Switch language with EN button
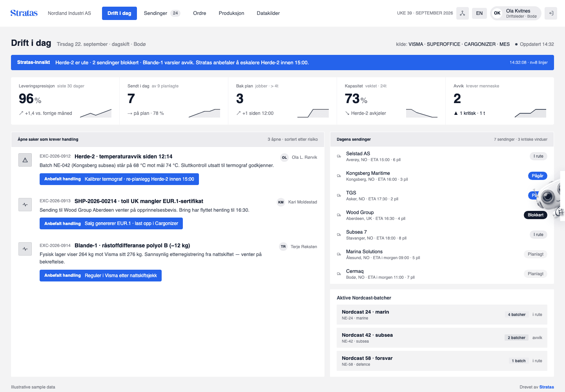The height and width of the screenshot is (392, 565). [479, 13]
